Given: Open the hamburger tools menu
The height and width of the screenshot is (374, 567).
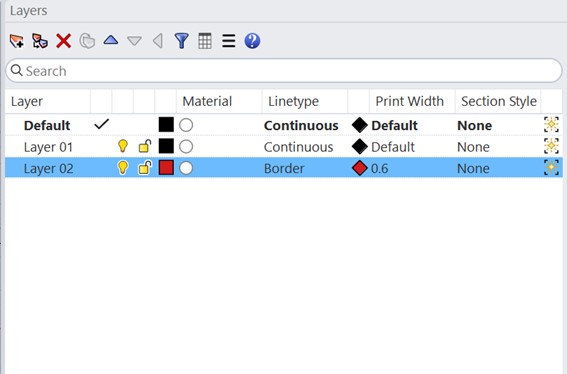Looking at the screenshot, I should (229, 41).
